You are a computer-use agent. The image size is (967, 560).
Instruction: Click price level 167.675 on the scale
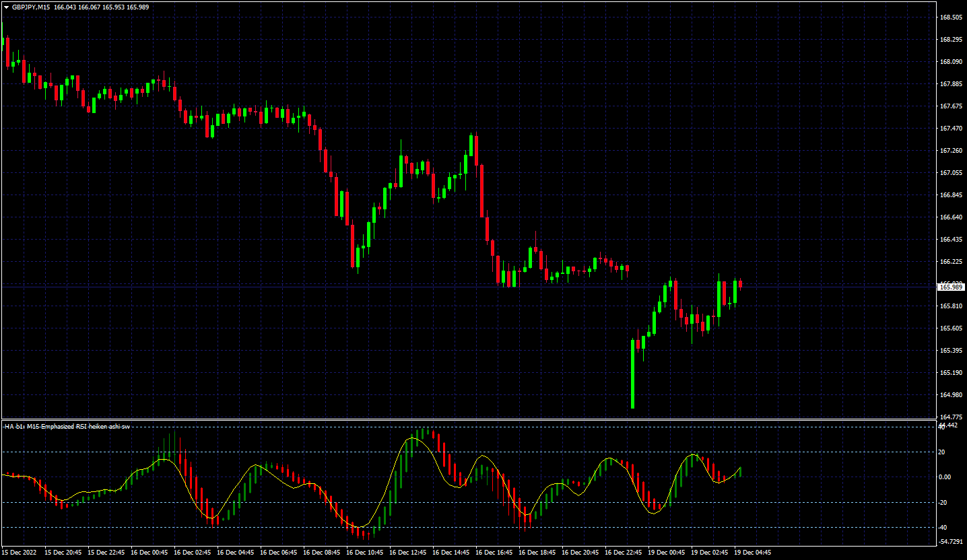[x=952, y=106]
